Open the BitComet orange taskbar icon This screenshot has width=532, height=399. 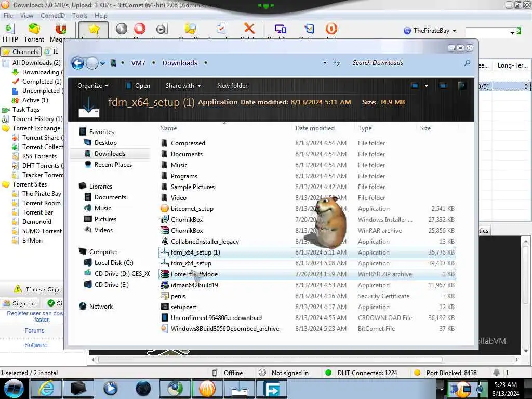point(207,389)
